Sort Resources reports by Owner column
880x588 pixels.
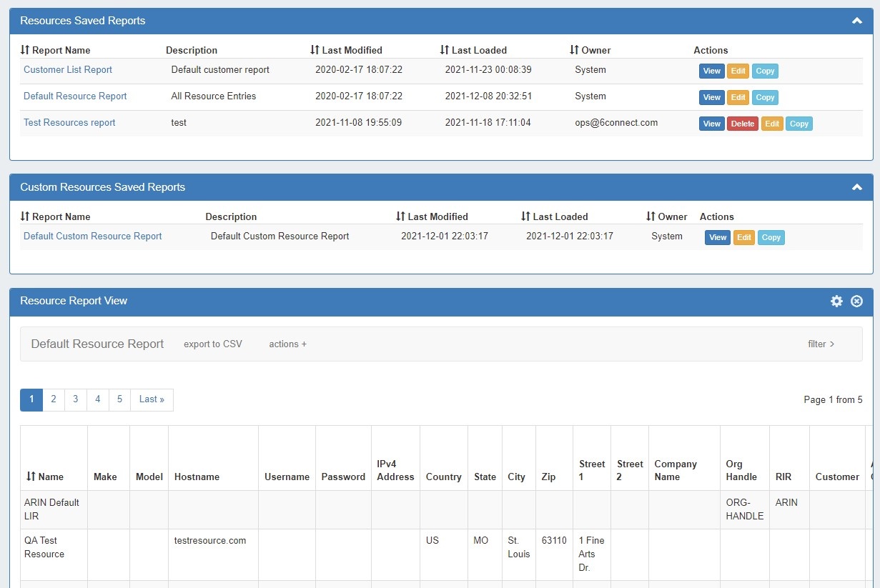tap(590, 50)
